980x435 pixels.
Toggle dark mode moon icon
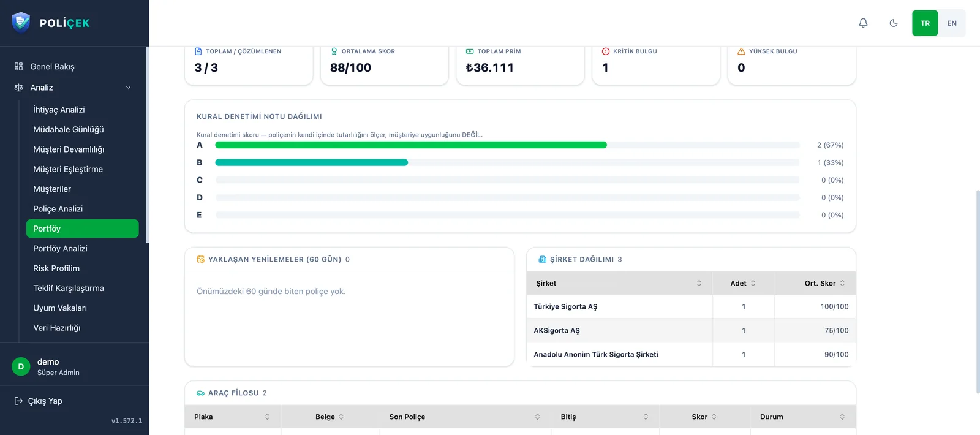[894, 23]
